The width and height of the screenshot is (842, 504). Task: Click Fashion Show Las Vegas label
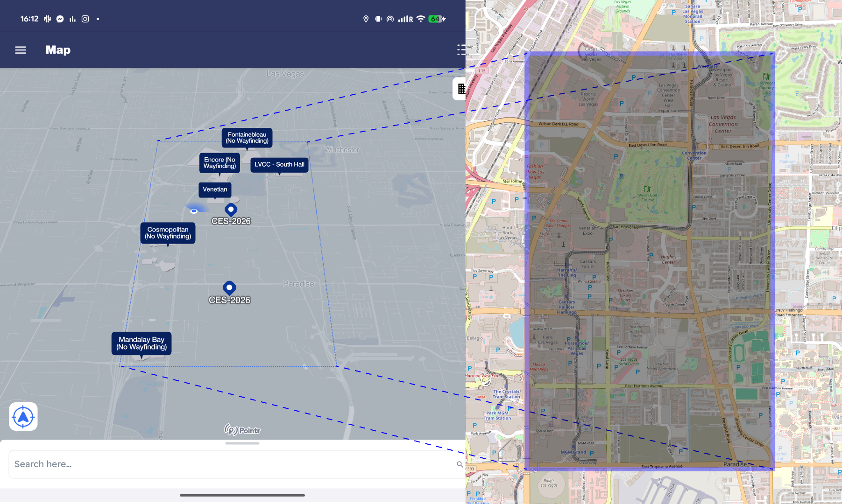pyautogui.click(x=535, y=172)
